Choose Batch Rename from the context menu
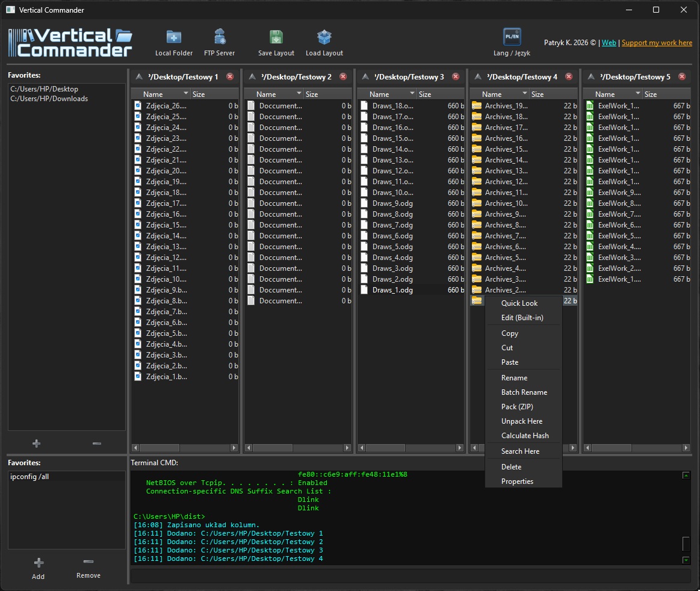700x591 pixels. [524, 392]
